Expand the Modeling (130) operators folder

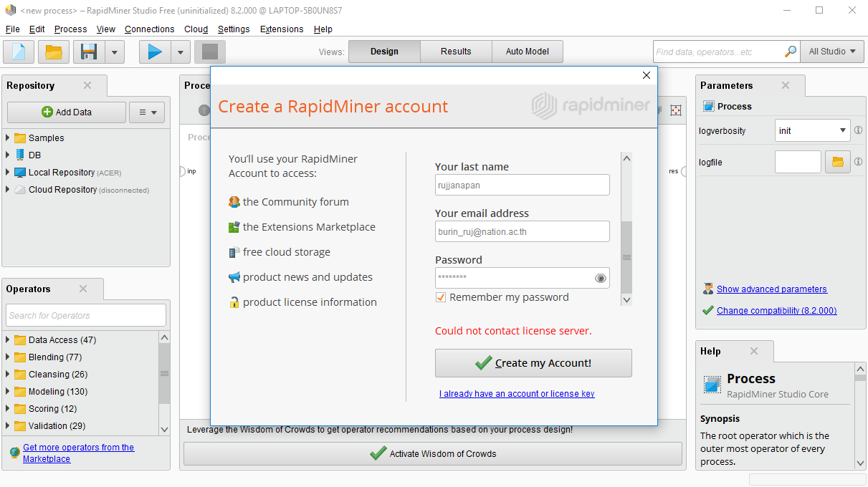click(8, 392)
